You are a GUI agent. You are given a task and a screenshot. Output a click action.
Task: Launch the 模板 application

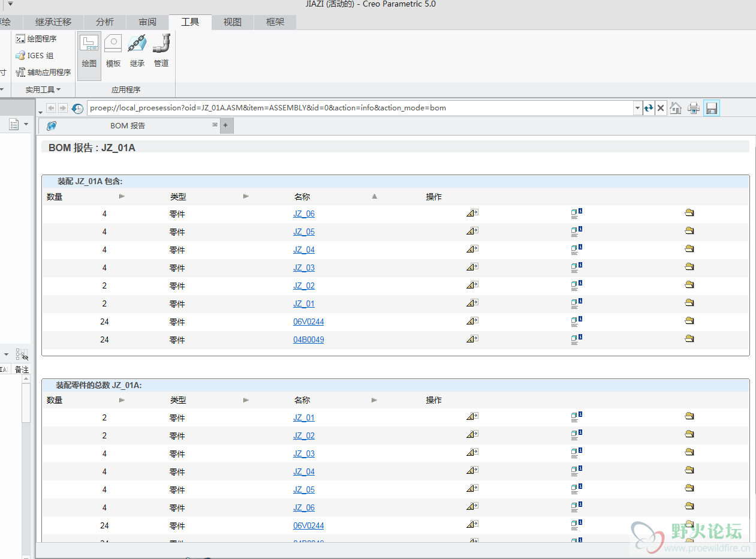click(113, 51)
